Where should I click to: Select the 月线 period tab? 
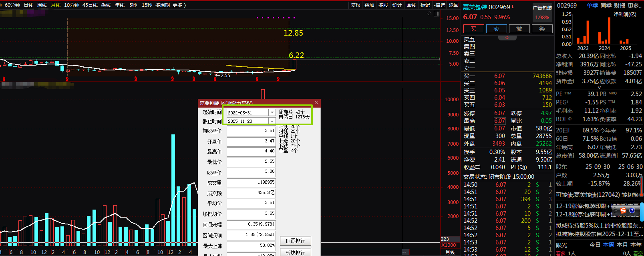[x=56, y=5]
